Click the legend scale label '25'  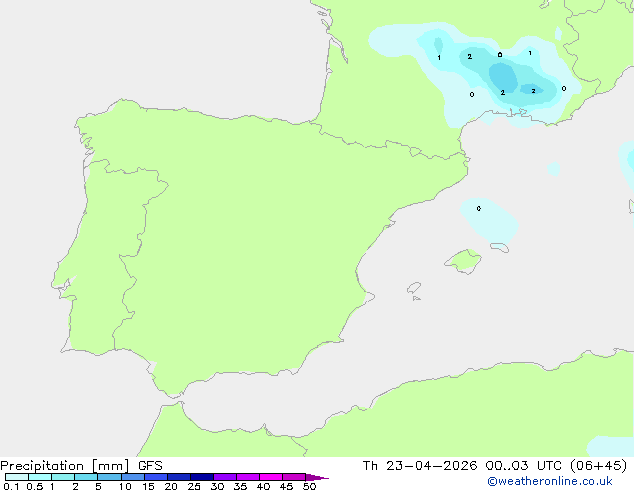pos(194,486)
